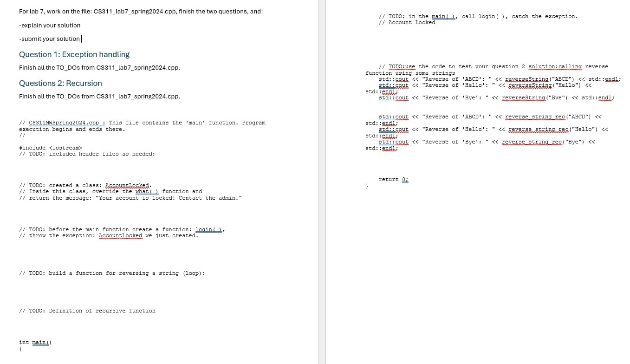Click the underlined solution:calling text
The image size is (630, 364).
(555, 66)
